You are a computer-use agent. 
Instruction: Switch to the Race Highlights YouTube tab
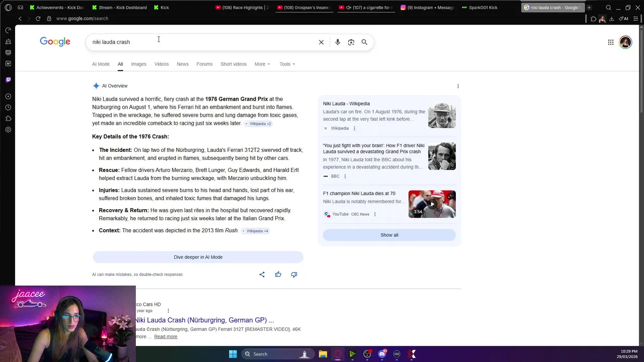tap(243, 8)
